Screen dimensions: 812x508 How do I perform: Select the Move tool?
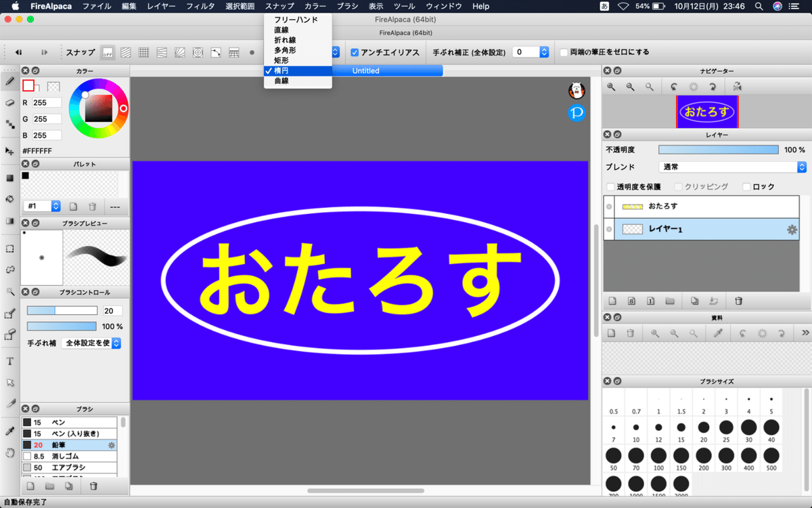tap(9, 152)
